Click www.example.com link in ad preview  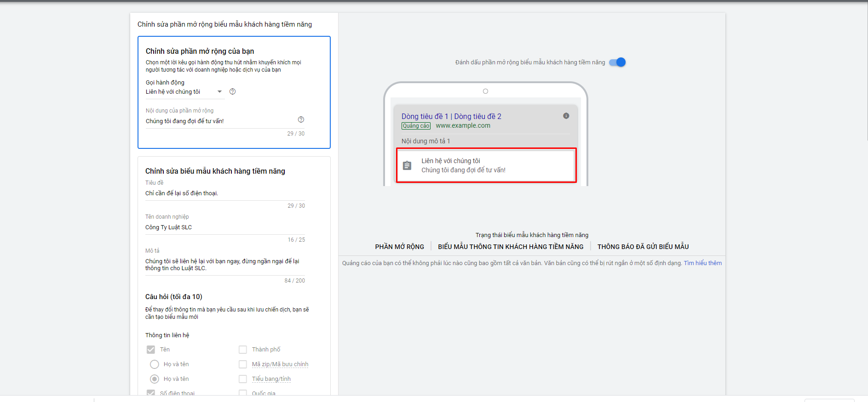coord(463,125)
